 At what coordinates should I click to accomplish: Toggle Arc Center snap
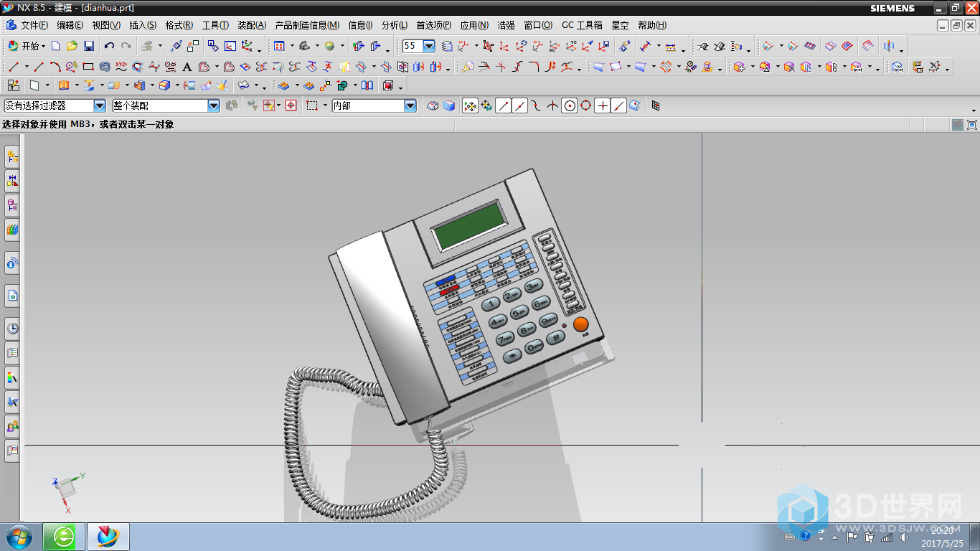pos(570,105)
